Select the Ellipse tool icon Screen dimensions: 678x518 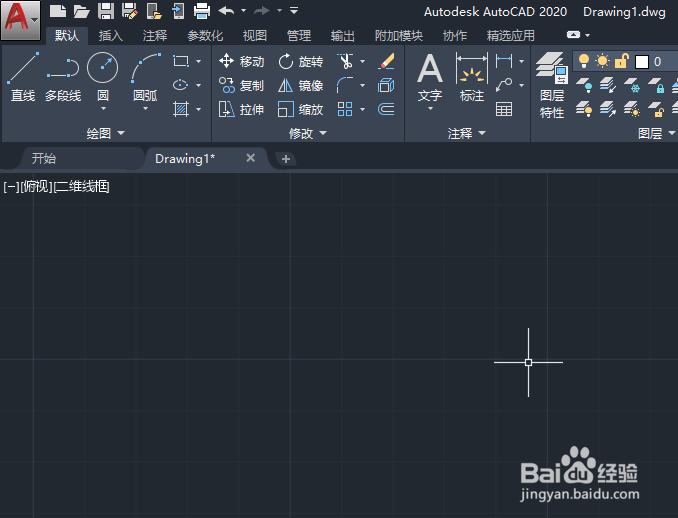181,85
